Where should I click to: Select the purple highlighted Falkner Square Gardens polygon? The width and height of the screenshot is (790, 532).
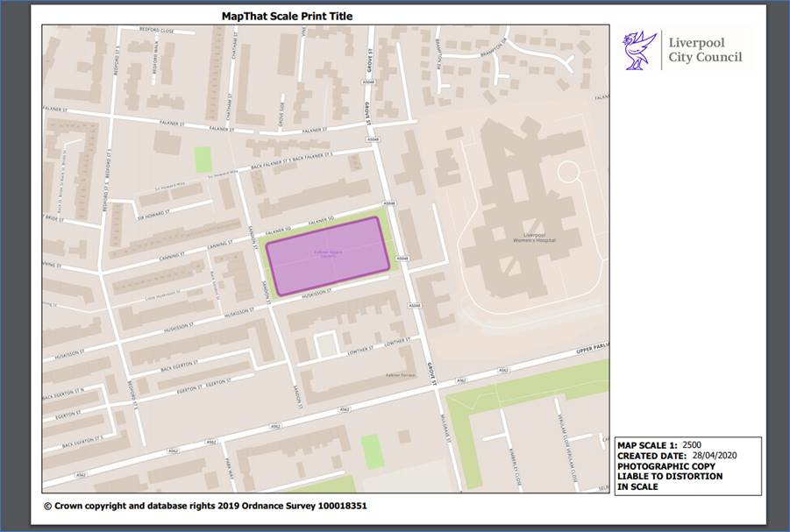pyautogui.click(x=328, y=257)
